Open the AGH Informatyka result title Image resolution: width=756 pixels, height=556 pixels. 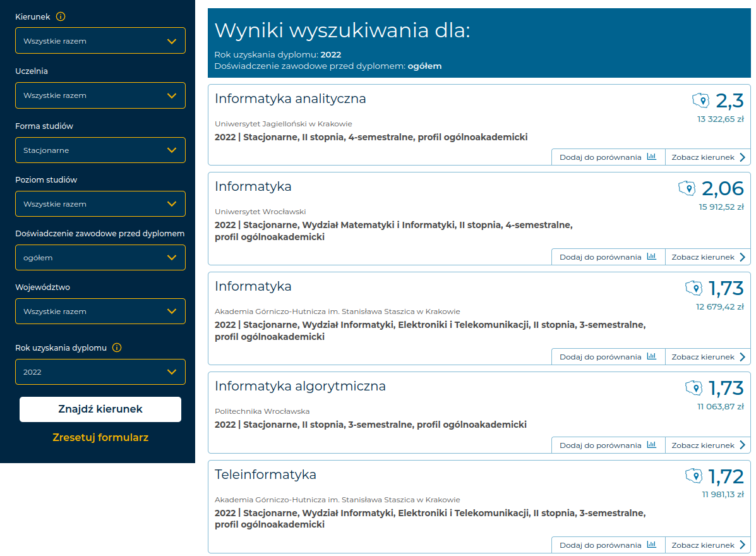coord(253,286)
